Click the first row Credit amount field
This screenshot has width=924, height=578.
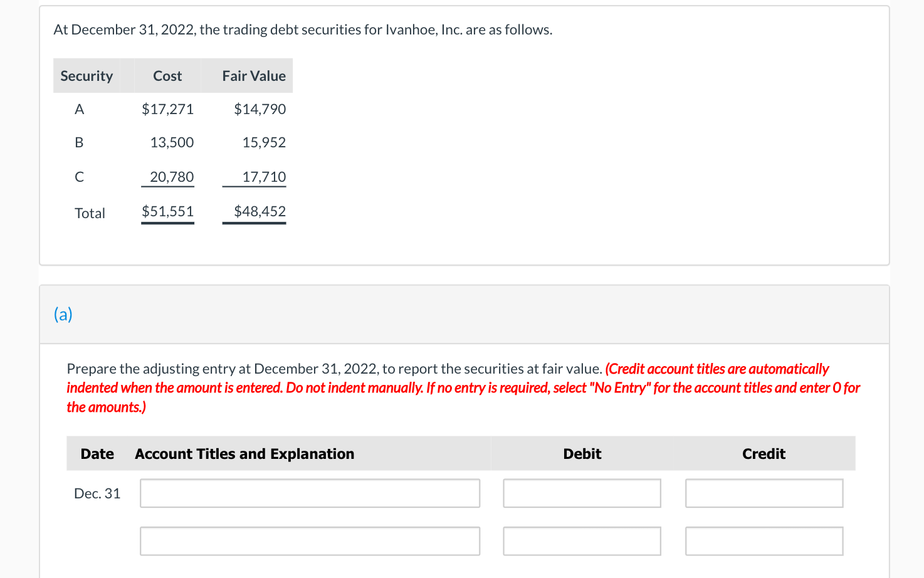tap(764, 493)
